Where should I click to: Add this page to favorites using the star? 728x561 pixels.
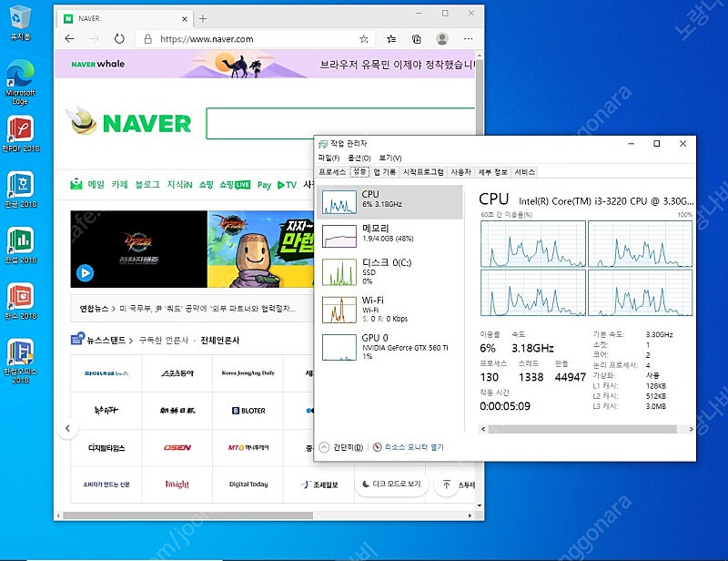pos(363,39)
